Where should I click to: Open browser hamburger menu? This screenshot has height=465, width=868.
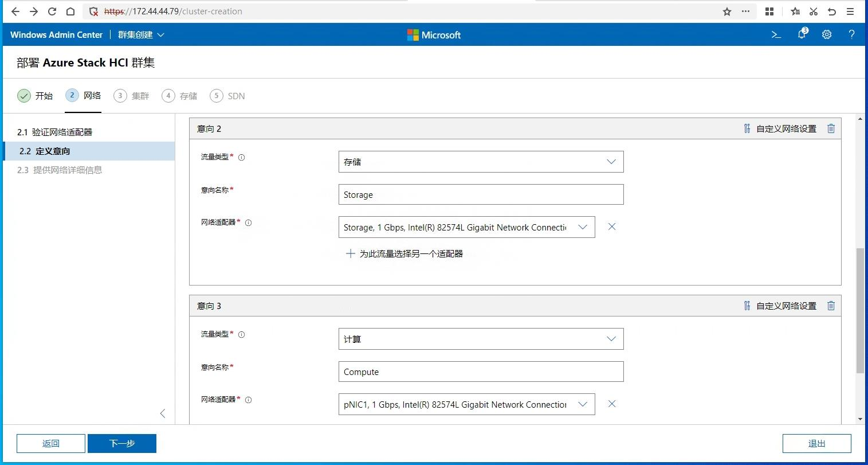(850, 11)
